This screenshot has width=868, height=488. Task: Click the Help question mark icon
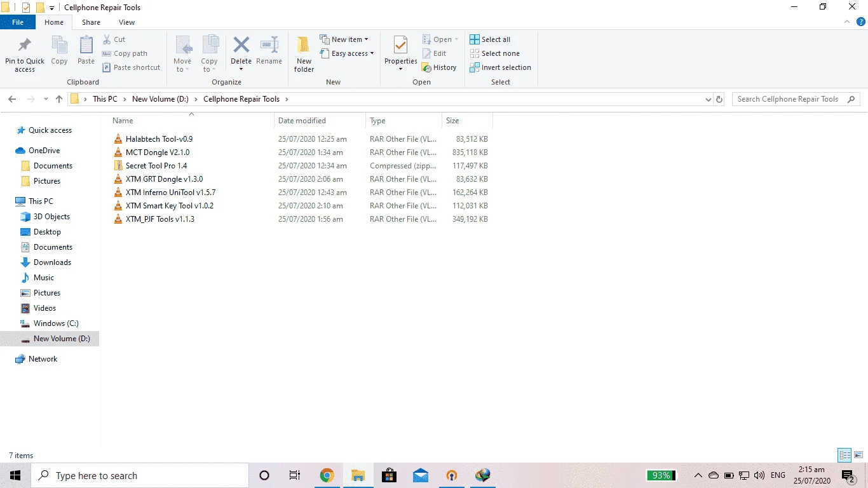(x=861, y=22)
